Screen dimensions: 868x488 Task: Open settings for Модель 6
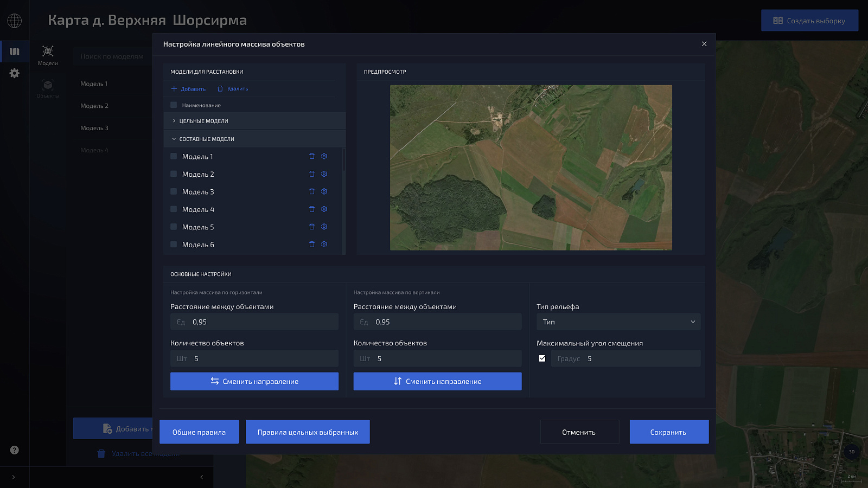(324, 245)
